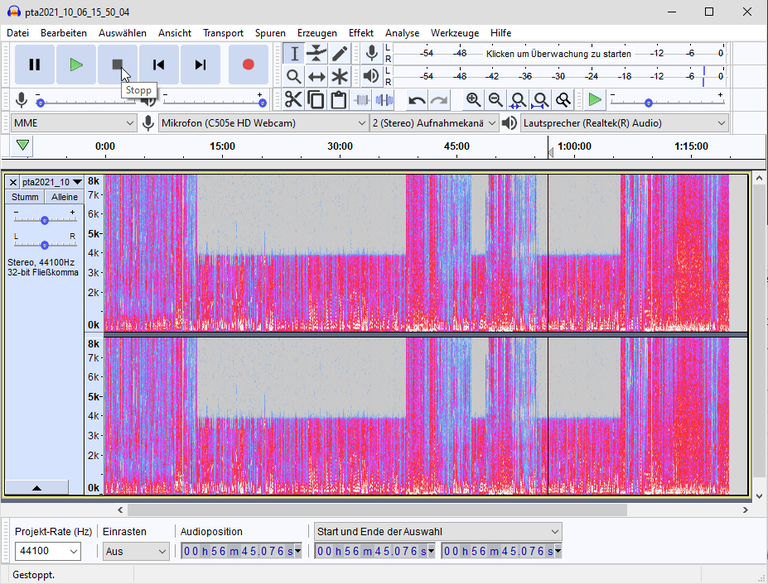Skip to start of the track

[x=159, y=64]
